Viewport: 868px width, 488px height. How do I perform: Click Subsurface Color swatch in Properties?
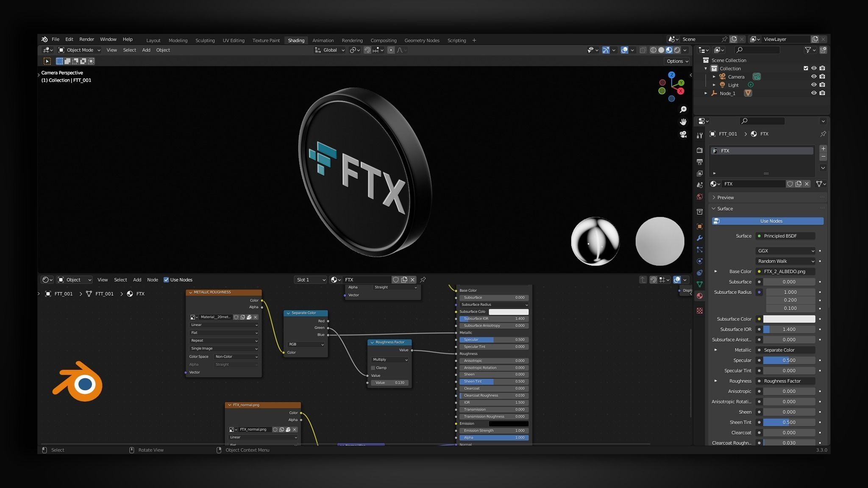789,319
